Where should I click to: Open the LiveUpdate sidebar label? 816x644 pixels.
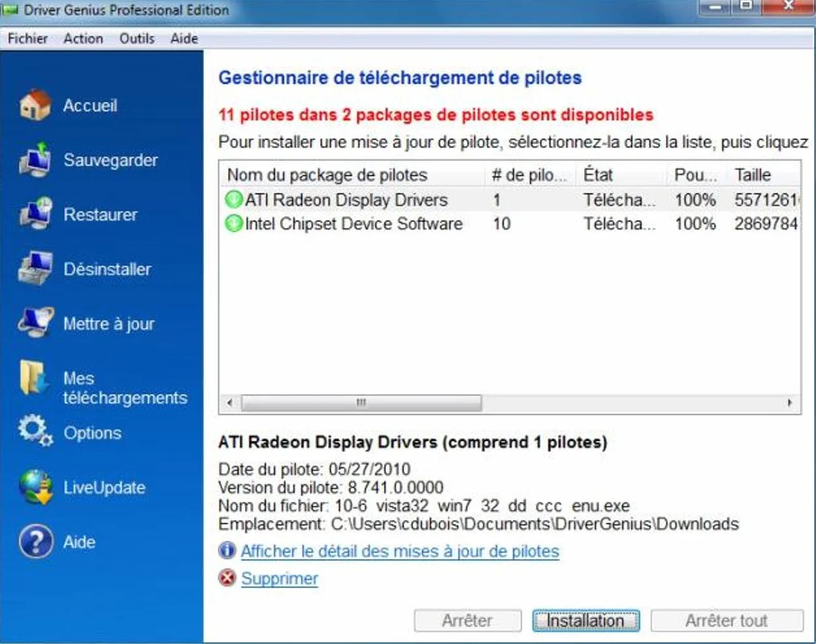[104, 488]
